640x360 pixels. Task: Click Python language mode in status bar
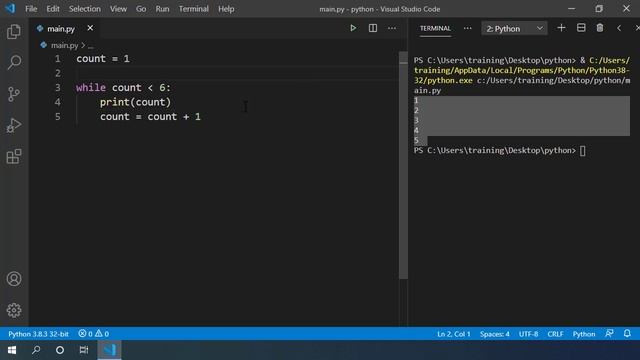(x=584, y=334)
